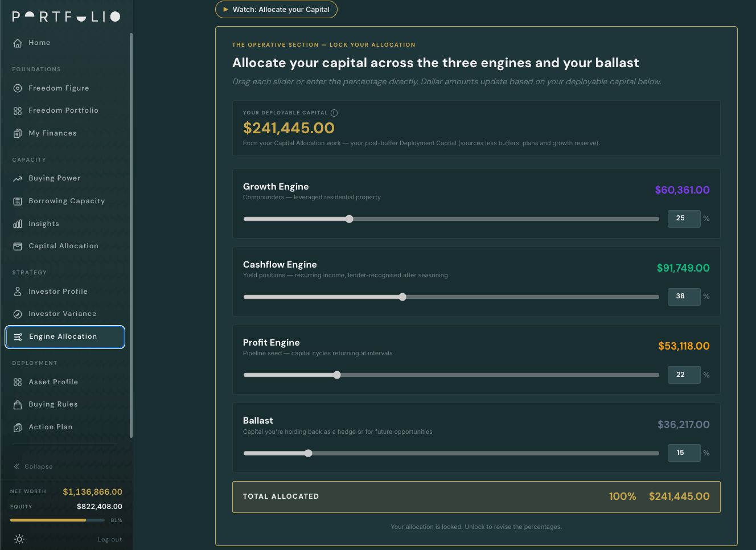Screen dimensions: 756x550
Task: Click the $60,361.00 Growth Engine amount
Action: [x=682, y=190]
